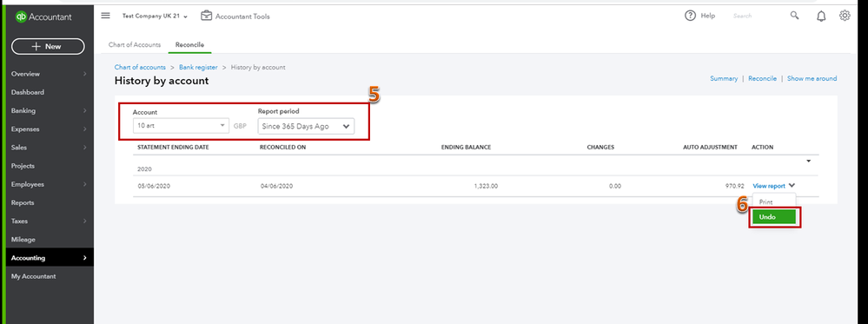This screenshot has width=868, height=324.
Task: Expand the Expenses sidebar chevron
Action: (84, 129)
